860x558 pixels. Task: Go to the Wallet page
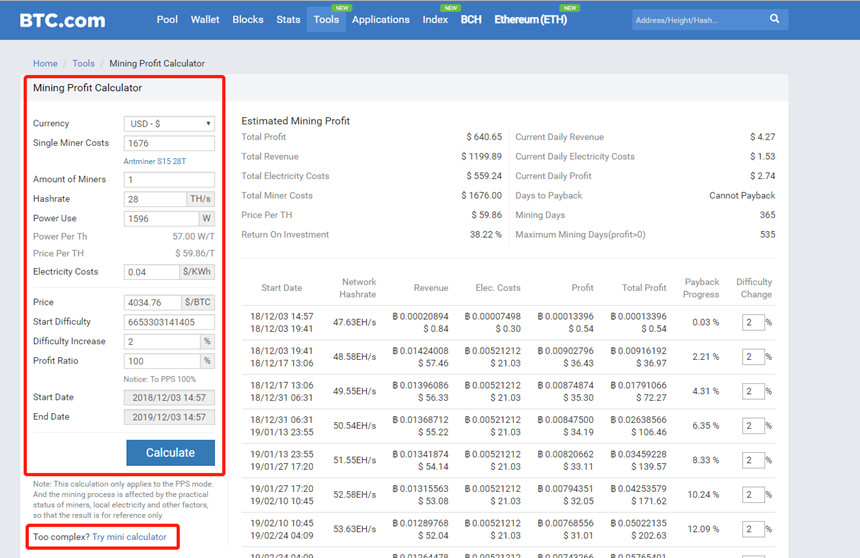[205, 20]
